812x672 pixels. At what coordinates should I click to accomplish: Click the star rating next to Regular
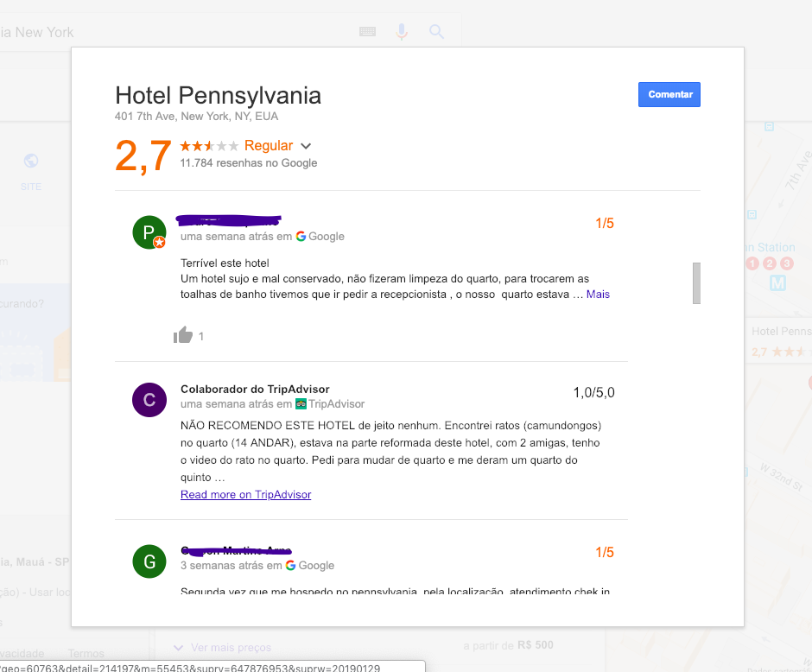(x=209, y=146)
